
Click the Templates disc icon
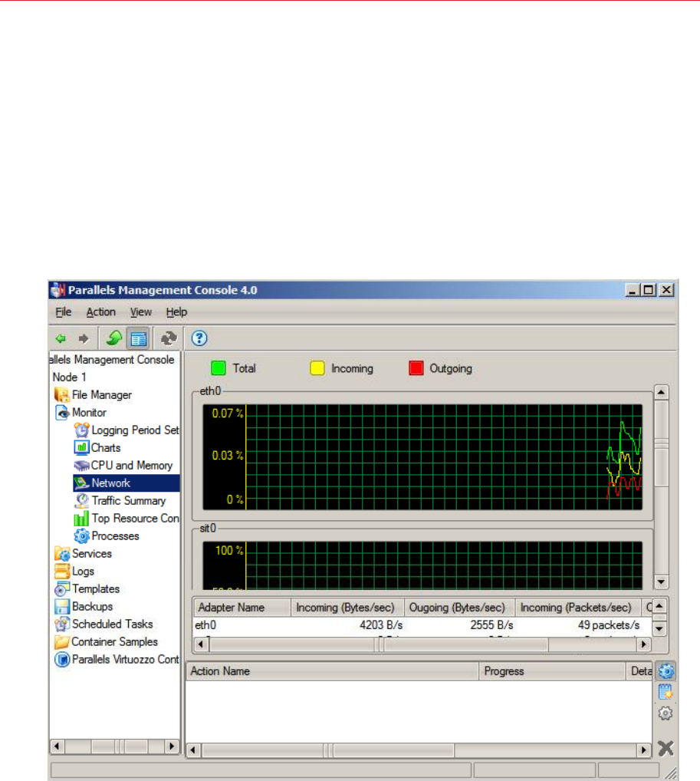(62, 588)
